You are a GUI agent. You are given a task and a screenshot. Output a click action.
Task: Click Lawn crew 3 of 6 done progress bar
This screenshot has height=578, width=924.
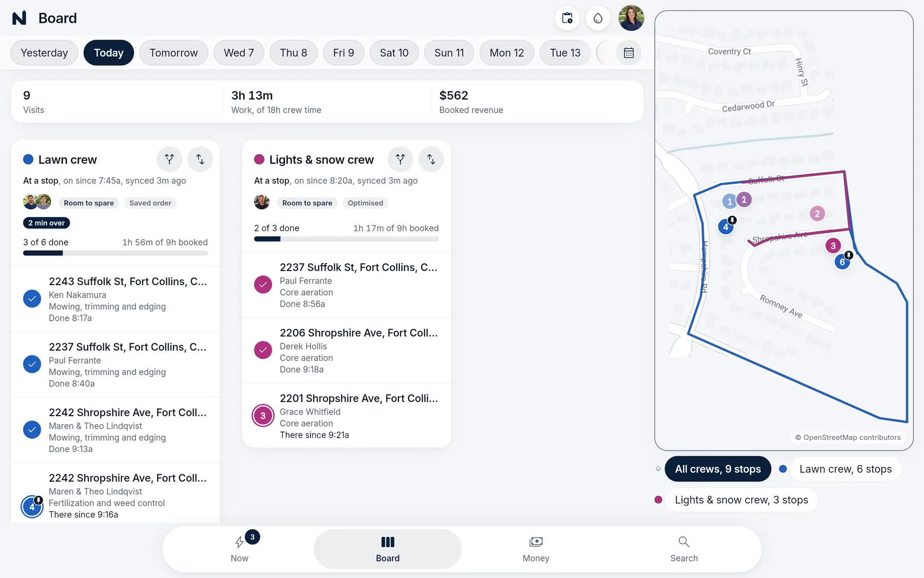[115, 253]
